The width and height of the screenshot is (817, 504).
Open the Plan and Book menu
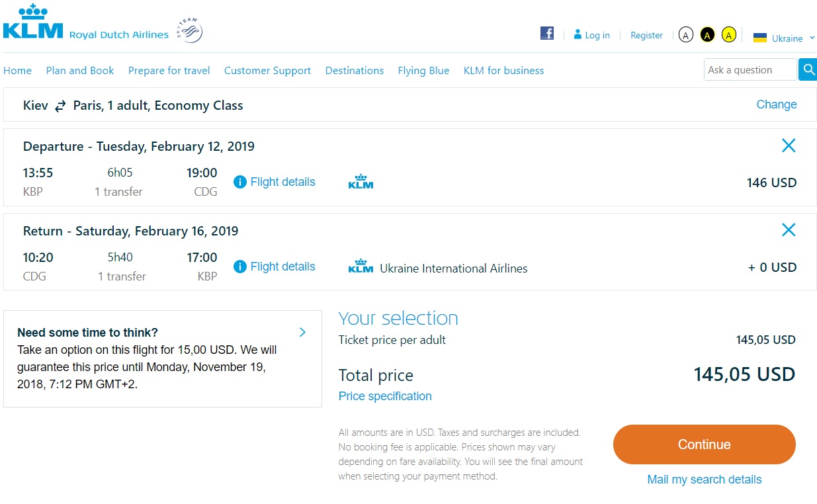click(x=80, y=71)
